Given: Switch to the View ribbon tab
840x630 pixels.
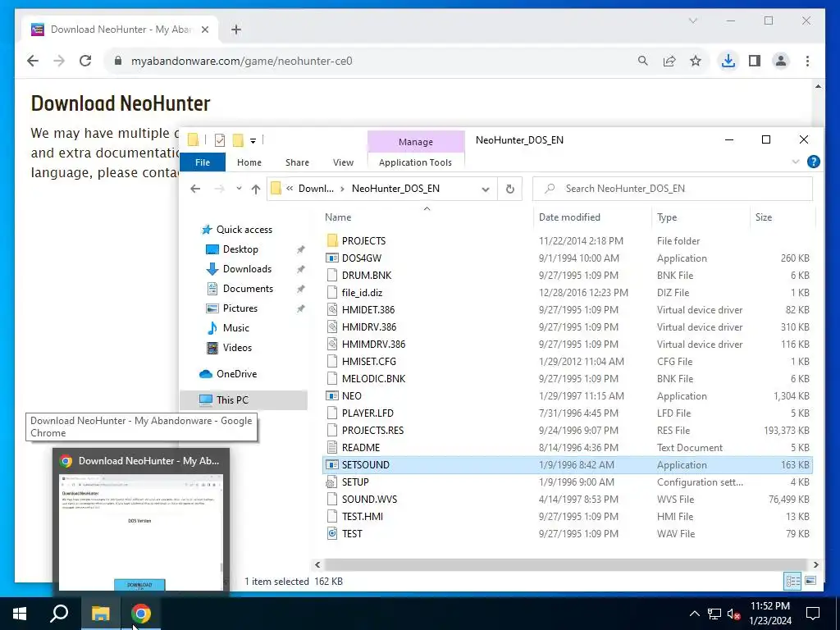Looking at the screenshot, I should click(343, 162).
